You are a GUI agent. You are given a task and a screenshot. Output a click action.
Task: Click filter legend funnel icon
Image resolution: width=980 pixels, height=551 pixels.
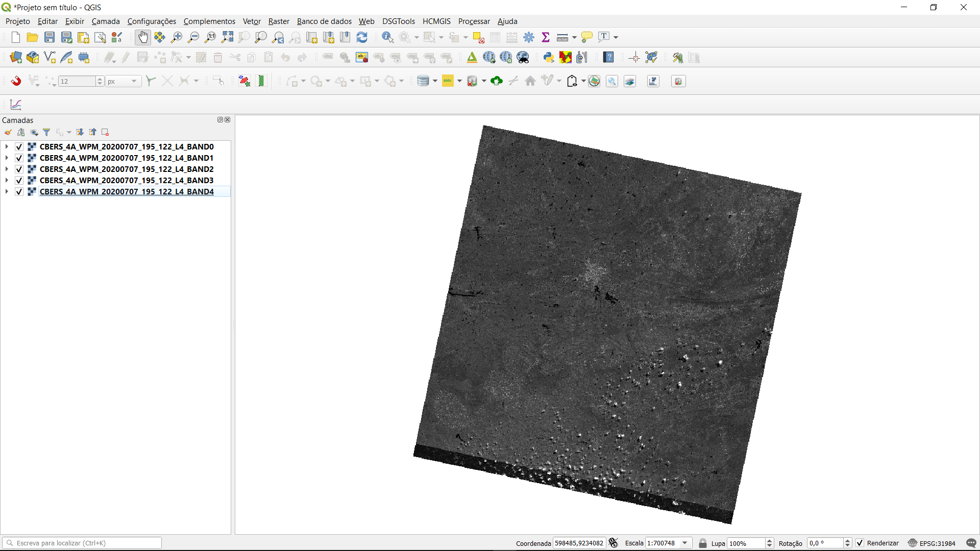click(46, 133)
